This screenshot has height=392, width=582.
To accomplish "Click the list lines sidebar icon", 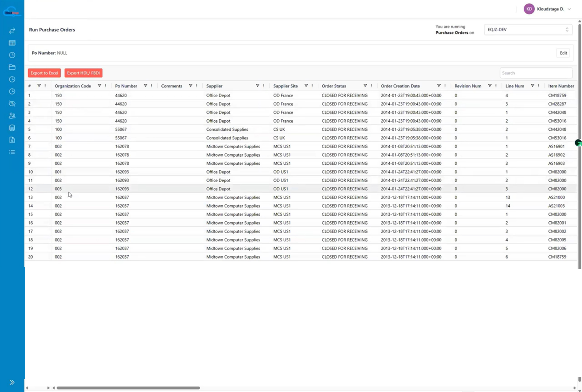I will pos(12,152).
